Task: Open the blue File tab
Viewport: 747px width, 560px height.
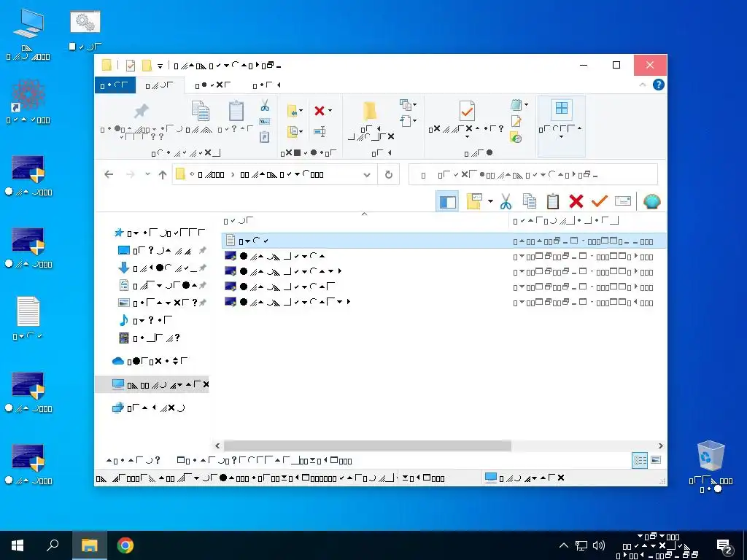Action: point(115,85)
